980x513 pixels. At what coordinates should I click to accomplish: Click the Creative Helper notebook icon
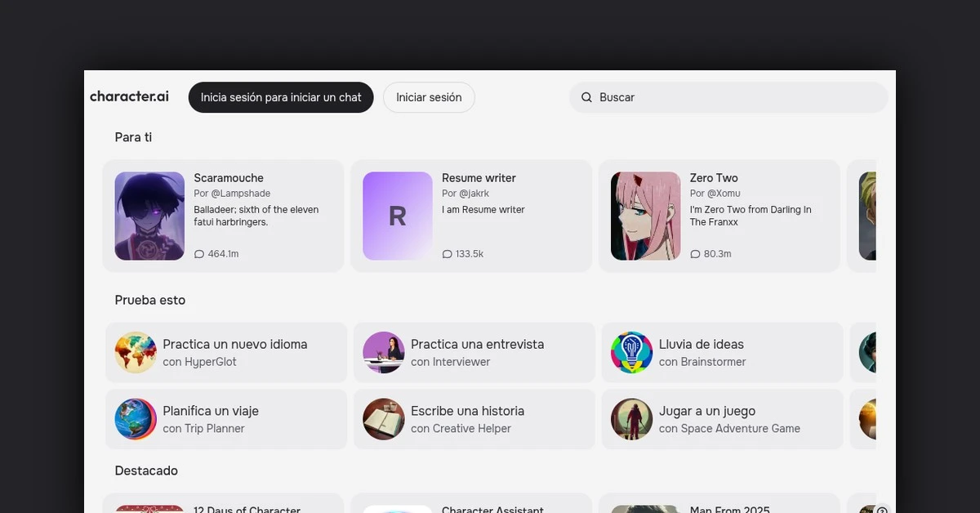pyautogui.click(x=384, y=419)
